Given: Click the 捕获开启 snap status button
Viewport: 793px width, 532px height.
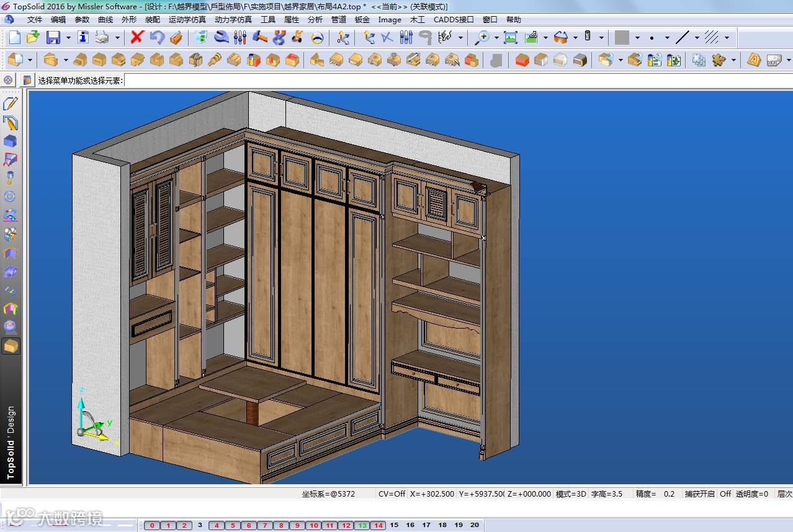Looking at the screenshot, I should click(699, 494).
